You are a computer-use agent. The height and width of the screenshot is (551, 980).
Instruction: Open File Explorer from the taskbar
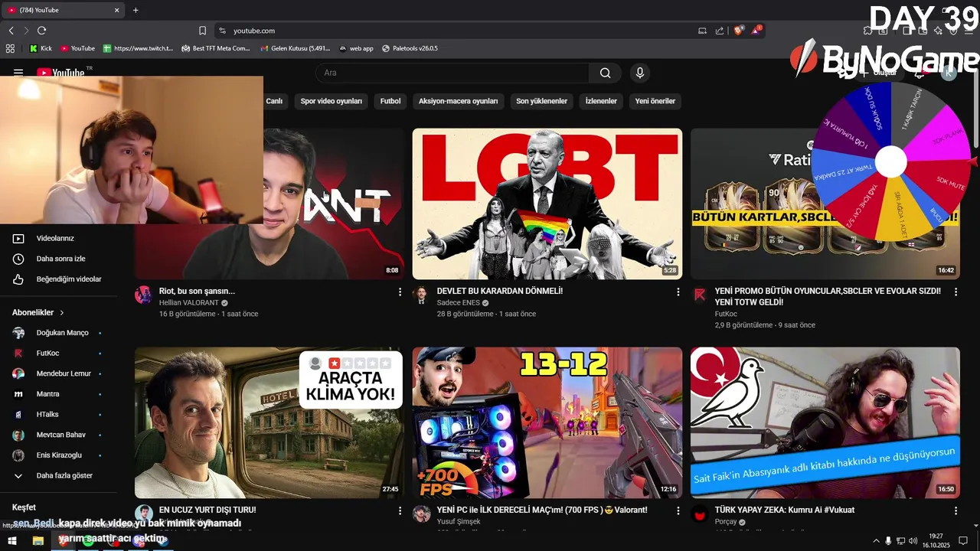point(38,541)
